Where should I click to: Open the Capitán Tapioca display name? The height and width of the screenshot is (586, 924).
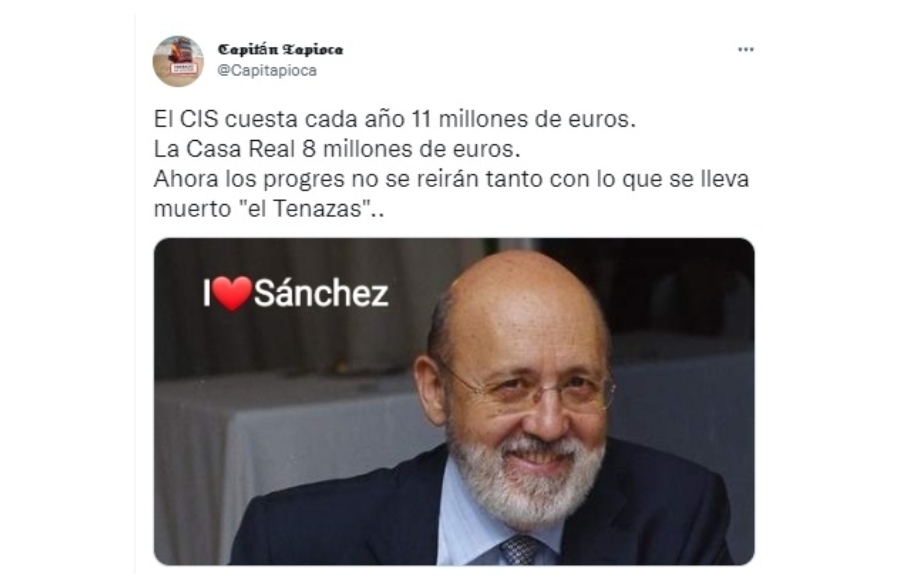tap(281, 50)
